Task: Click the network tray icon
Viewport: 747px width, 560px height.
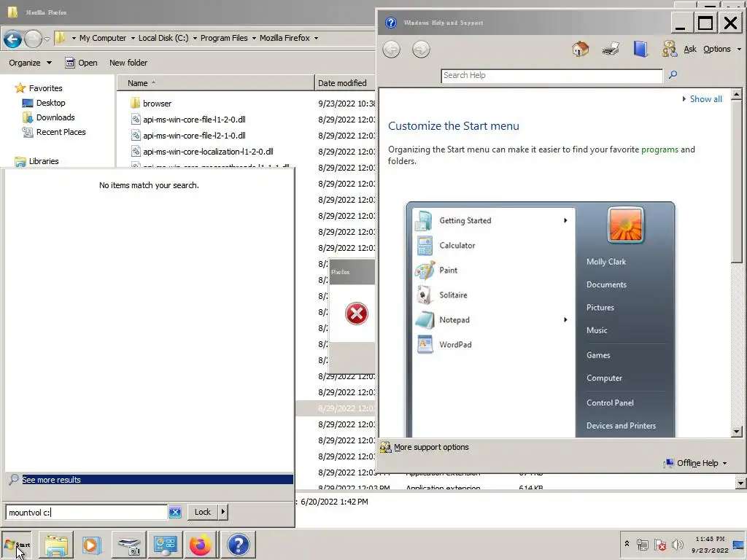Action: (643, 544)
